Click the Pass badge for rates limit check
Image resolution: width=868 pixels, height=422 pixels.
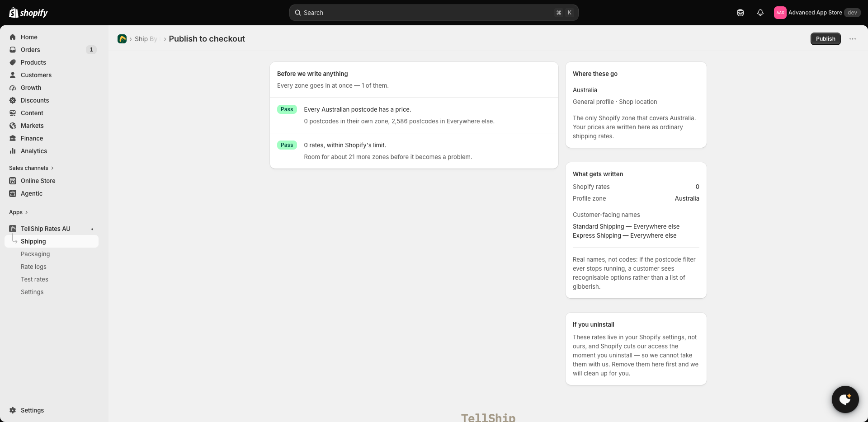click(287, 145)
